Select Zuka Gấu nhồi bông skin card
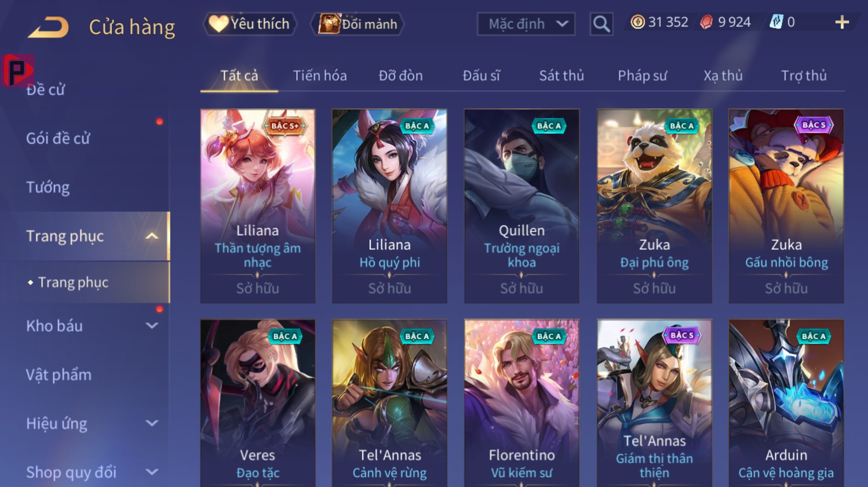Screen dimensions: 868x487 coord(786,206)
